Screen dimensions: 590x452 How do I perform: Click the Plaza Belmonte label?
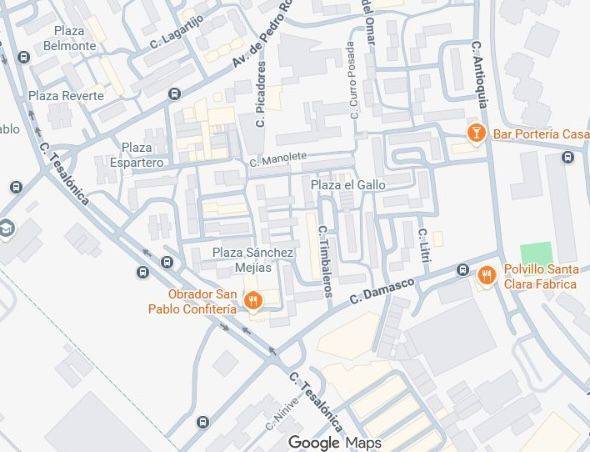tap(70, 38)
